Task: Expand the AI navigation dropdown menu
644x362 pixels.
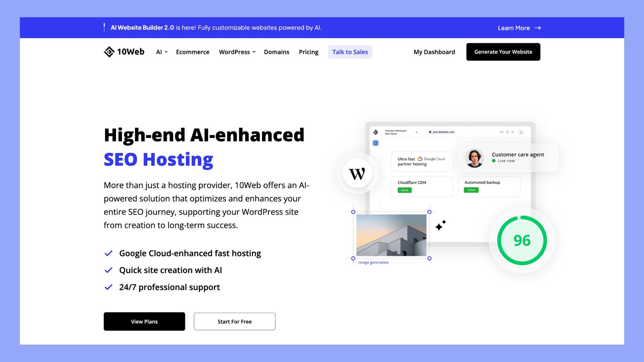Action: coord(161,52)
